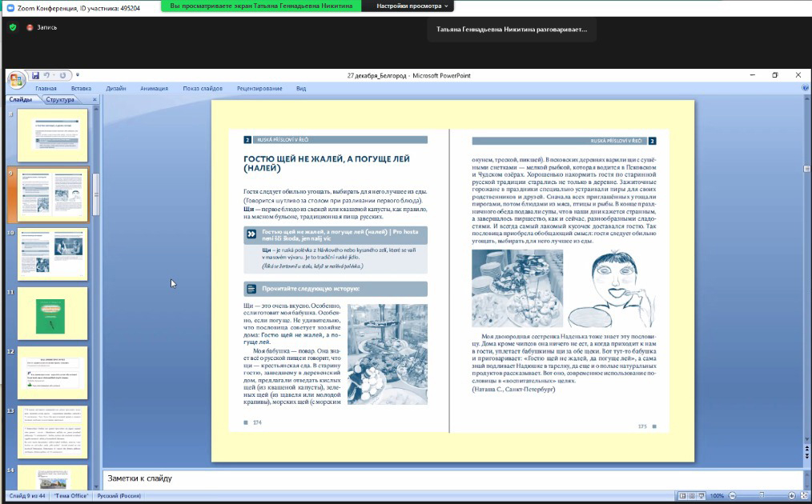Click the Zoom green encryption shield icon
Screen dimensions: 812x504
[13, 27]
